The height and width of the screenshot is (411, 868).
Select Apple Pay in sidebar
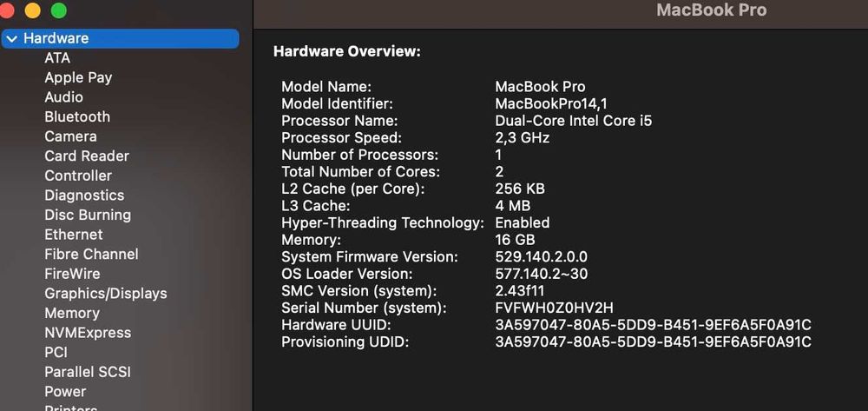(x=78, y=77)
